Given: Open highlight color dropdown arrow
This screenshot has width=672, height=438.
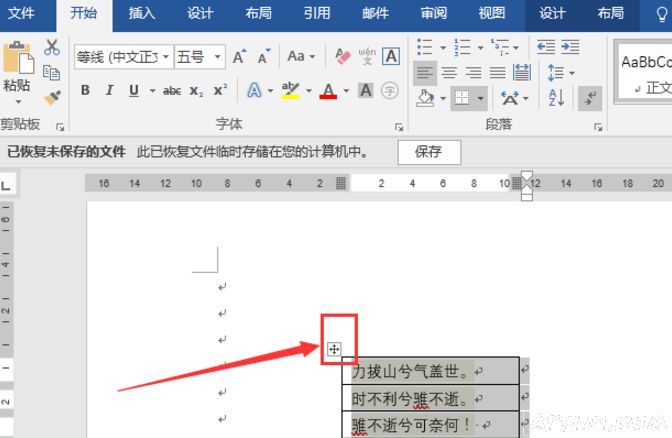Looking at the screenshot, I should pos(308,90).
